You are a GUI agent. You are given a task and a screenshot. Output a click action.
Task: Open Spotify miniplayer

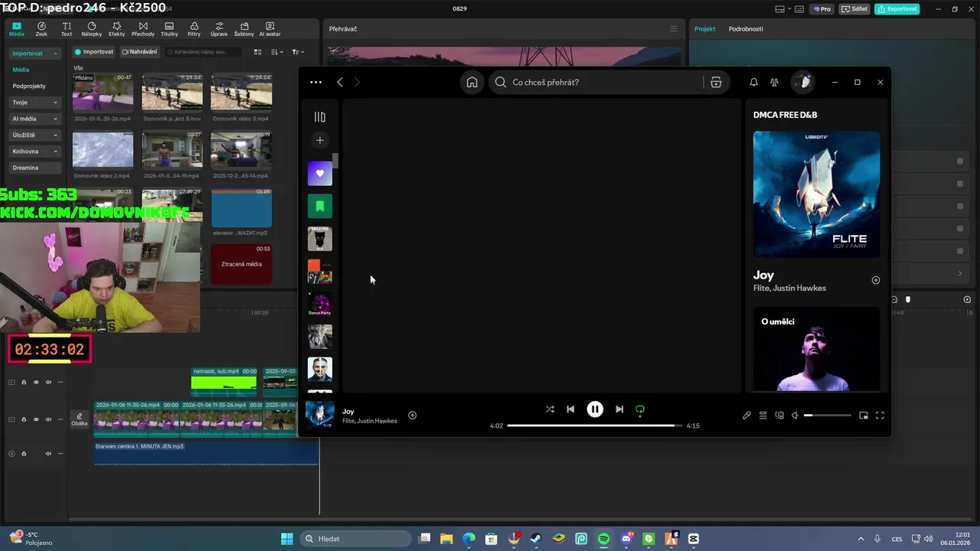[x=864, y=416]
